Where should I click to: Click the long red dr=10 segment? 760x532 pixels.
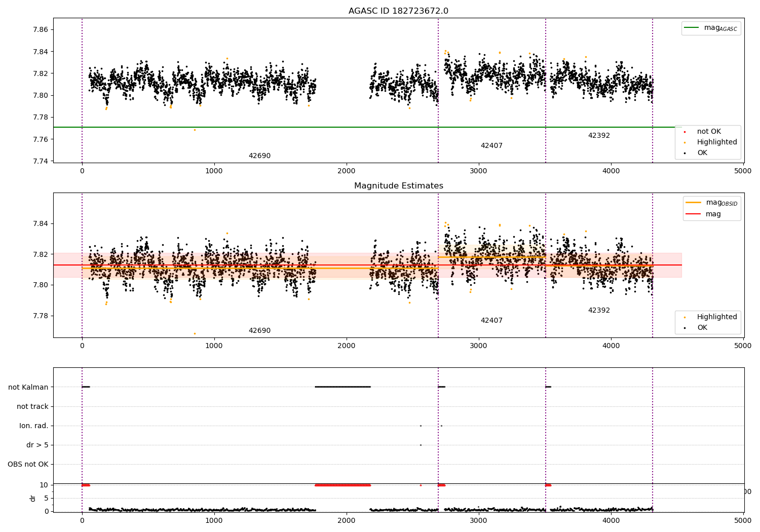coord(343,485)
